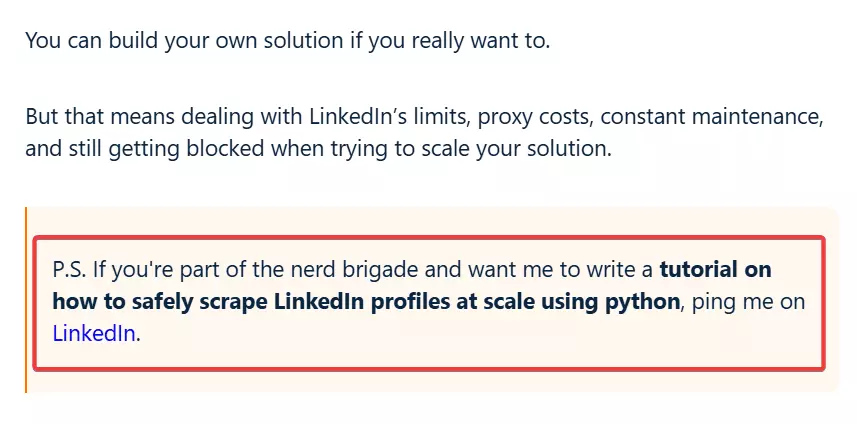Open the blue LinkedIn hyperlink

pos(94,334)
